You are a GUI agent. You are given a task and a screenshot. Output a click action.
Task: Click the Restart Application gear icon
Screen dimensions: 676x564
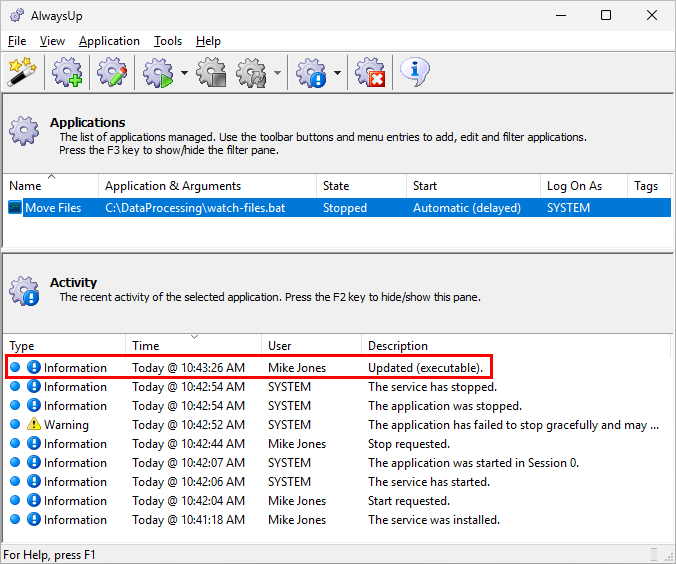[x=252, y=72]
